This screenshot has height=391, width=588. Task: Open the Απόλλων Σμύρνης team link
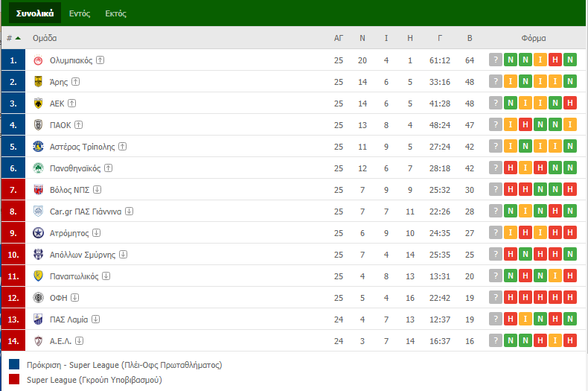click(83, 255)
